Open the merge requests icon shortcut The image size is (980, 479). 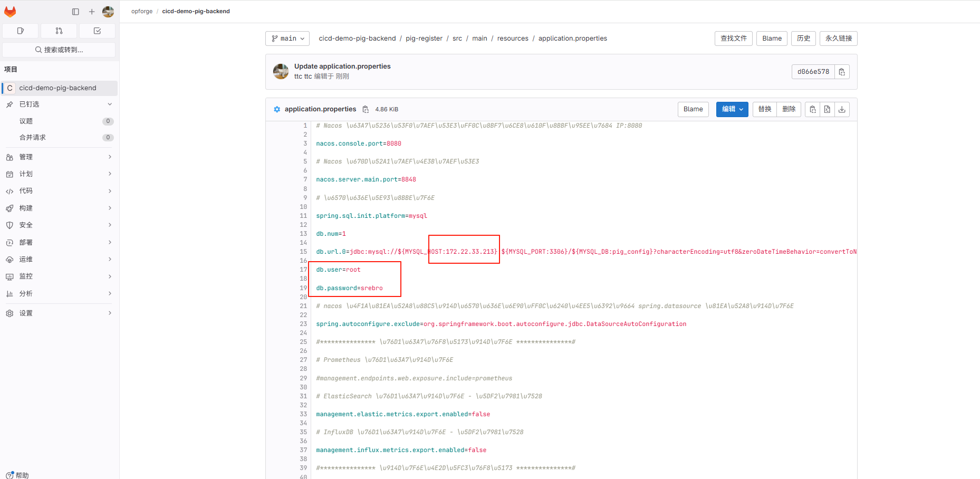59,31
